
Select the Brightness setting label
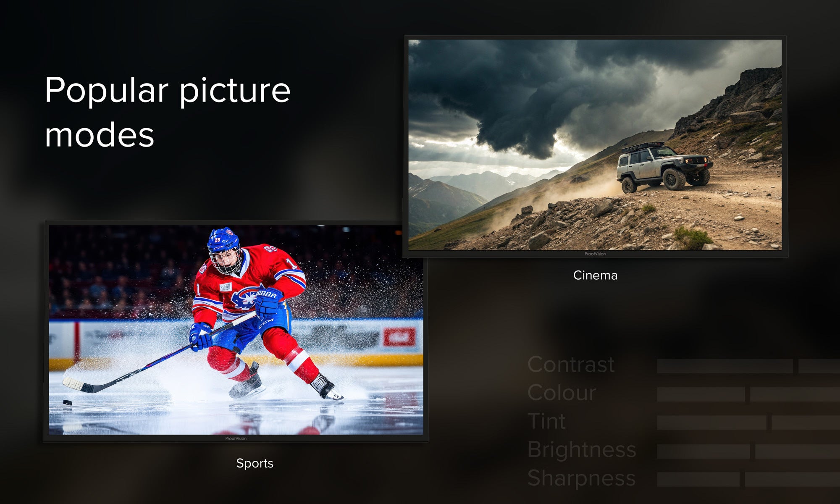[x=582, y=450]
